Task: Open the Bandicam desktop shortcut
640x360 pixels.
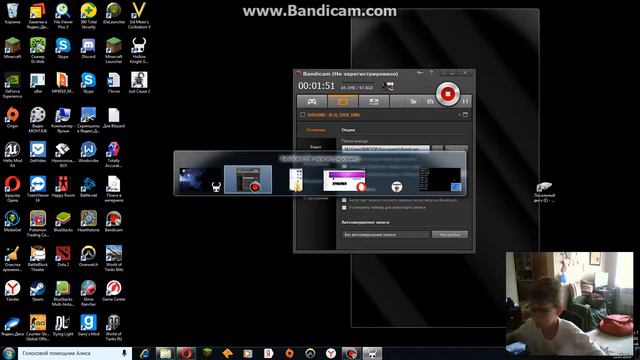Action: (x=114, y=222)
